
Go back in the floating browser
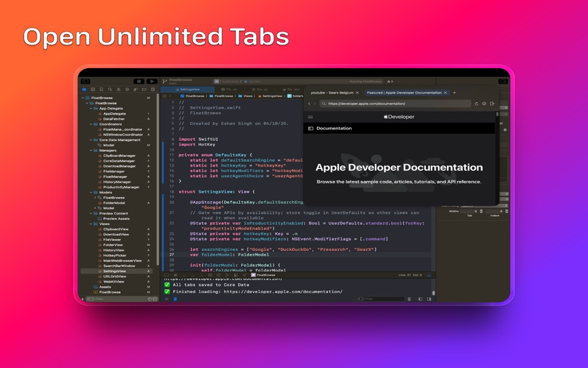(x=309, y=103)
